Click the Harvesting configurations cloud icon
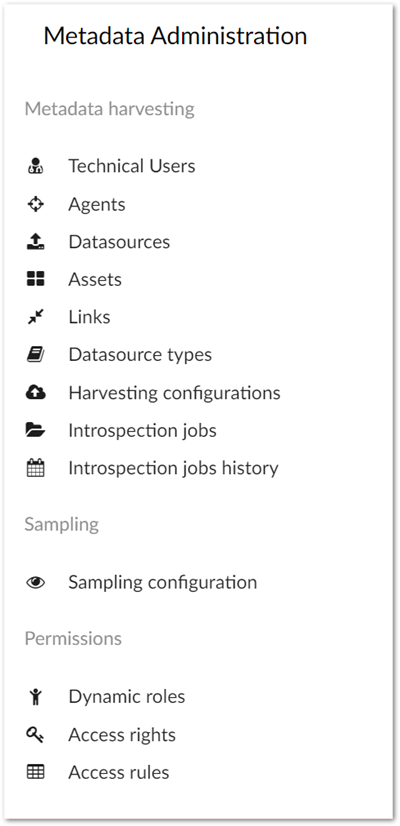 35,393
